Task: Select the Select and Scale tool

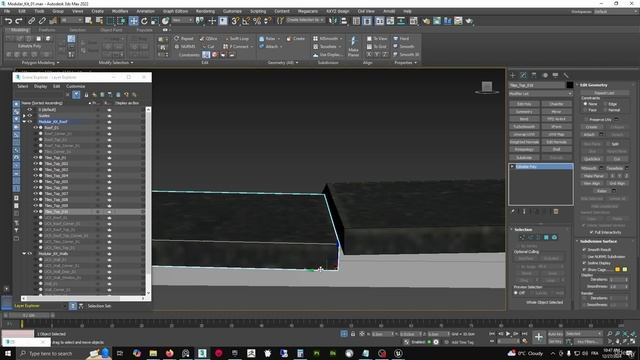Action: coord(155,21)
